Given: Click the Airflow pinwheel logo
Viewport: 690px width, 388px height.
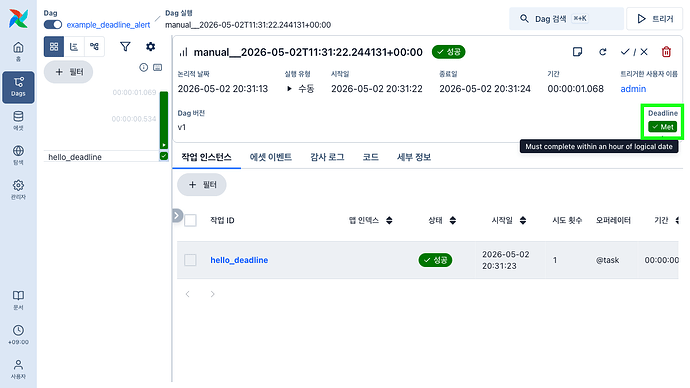Looking at the screenshot, I should click(18, 18).
